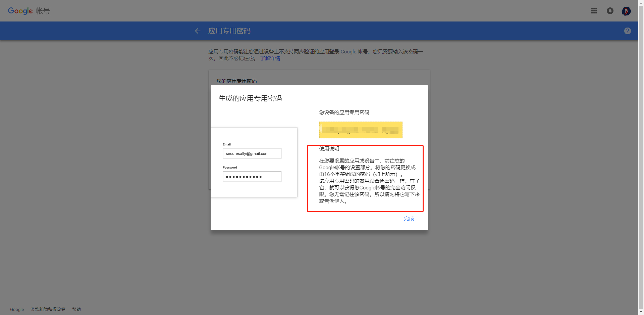Screen dimensions: 644x315
Task: Click the 应用专用密码 header title
Action: (x=229, y=31)
